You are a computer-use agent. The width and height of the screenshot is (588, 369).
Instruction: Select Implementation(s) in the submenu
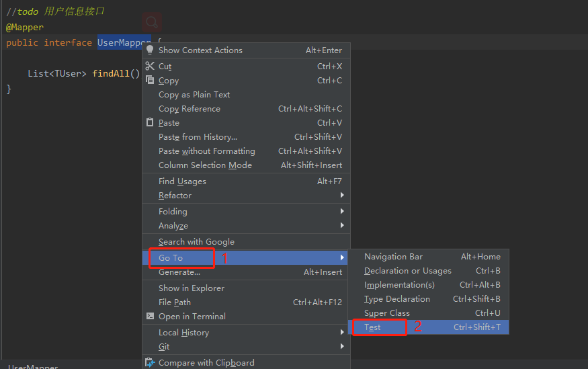point(429,285)
